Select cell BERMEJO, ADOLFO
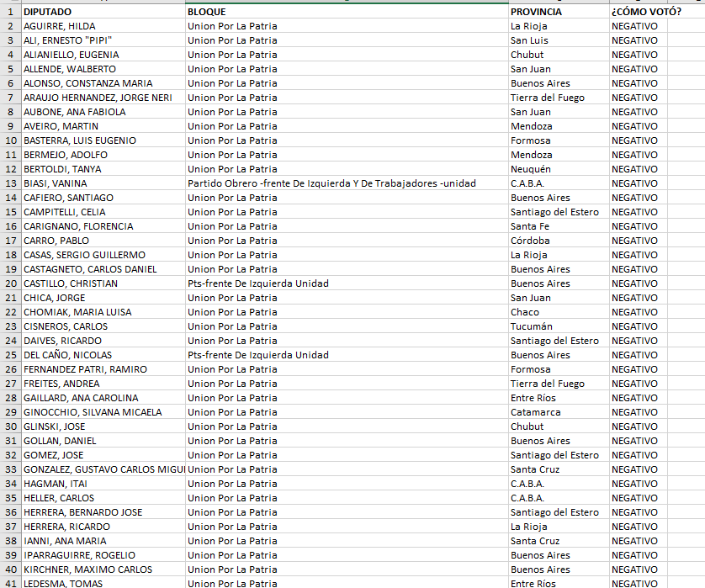This screenshot has width=705, height=588. 103,155
